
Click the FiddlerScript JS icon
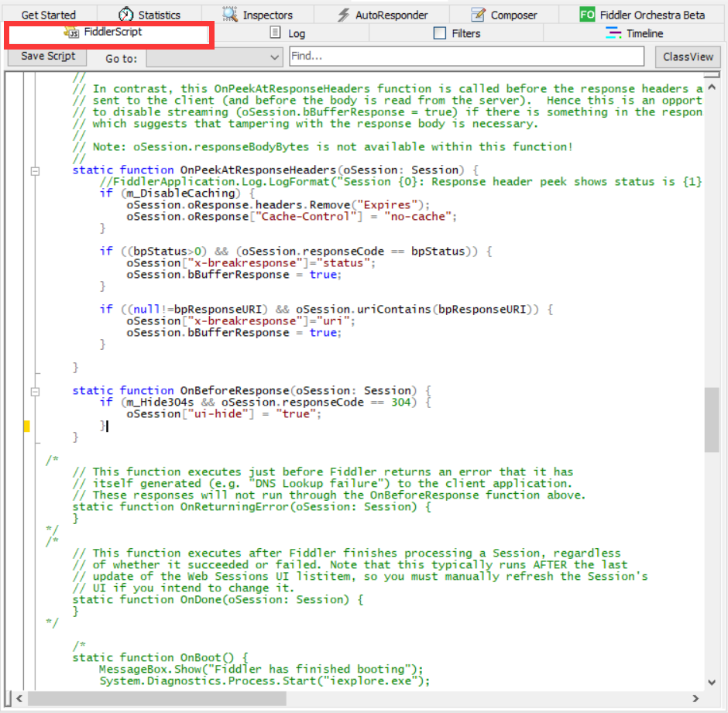[x=73, y=33]
